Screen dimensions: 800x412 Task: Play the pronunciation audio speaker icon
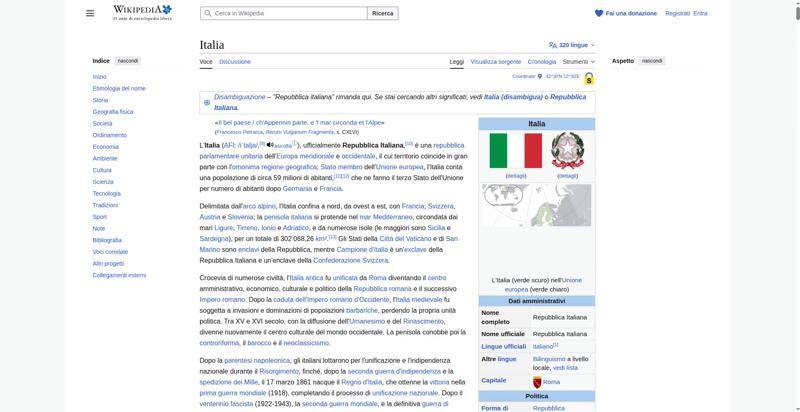click(270, 145)
